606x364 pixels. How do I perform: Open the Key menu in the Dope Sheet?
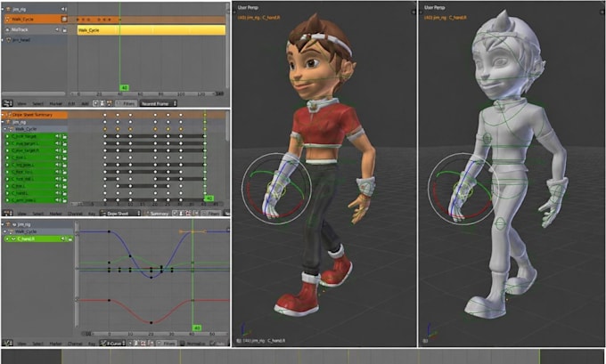click(92, 213)
